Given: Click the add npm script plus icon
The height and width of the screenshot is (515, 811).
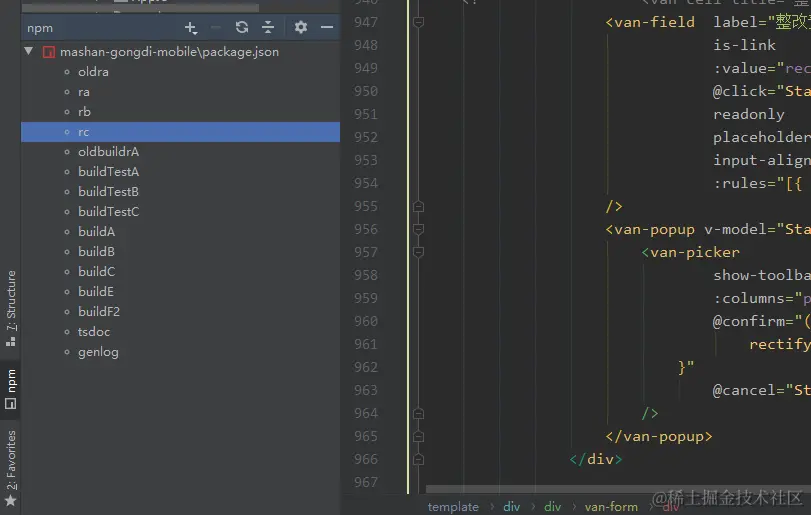Looking at the screenshot, I should [x=191, y=27].
